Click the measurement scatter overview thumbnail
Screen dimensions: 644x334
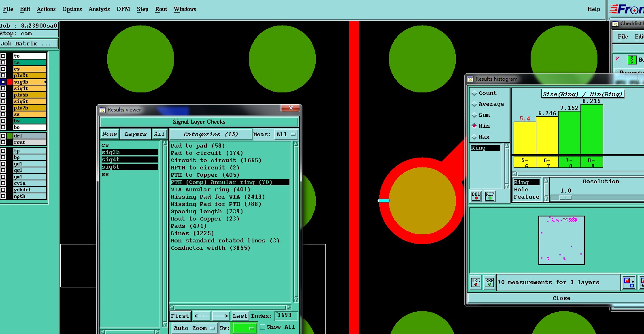pos(561,240)
